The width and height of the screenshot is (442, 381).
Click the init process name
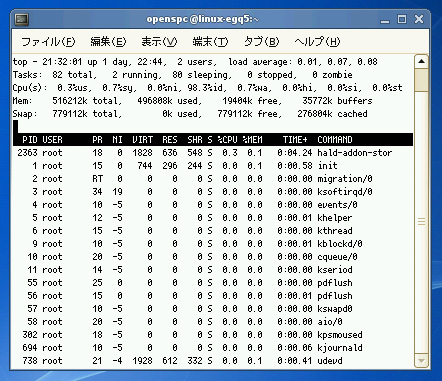[x=327, y=166]
